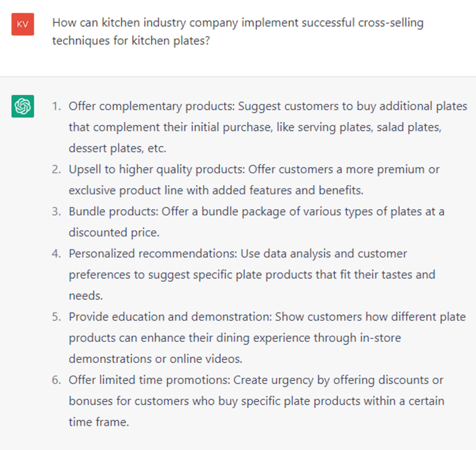Click the "Personalized recommendations" heading text

[153, 254]
